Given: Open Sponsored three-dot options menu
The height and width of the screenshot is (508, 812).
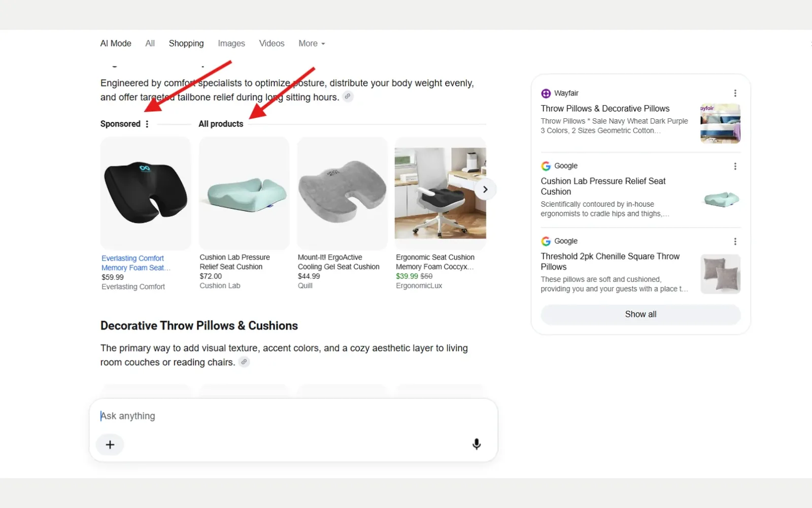Looking at the screenshot, I should [x=147, y=124].
